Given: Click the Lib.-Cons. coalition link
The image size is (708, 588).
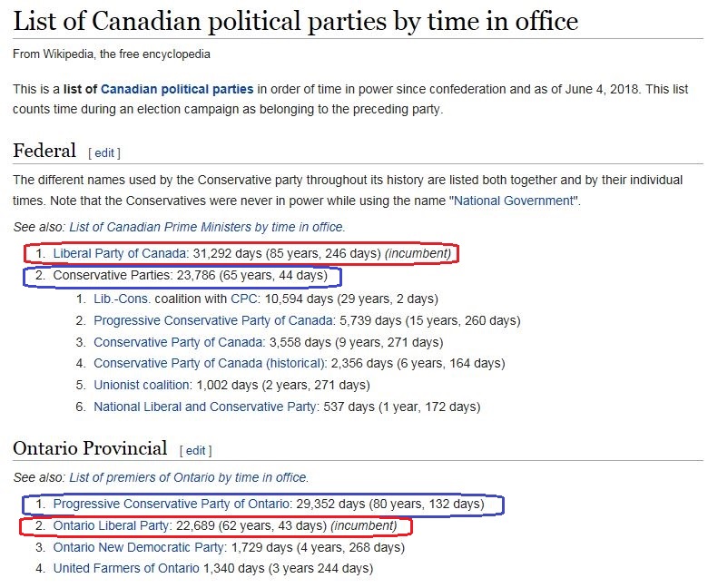Looking at the screenshot, I should 121,298.
